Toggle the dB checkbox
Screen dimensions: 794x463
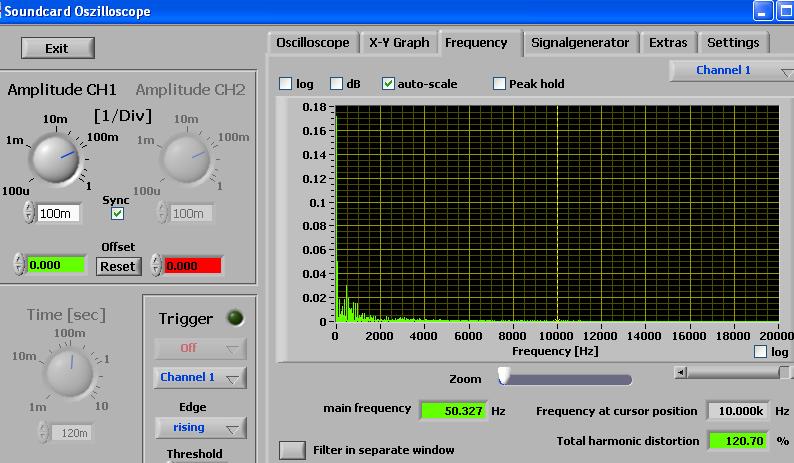coord(337,84)
